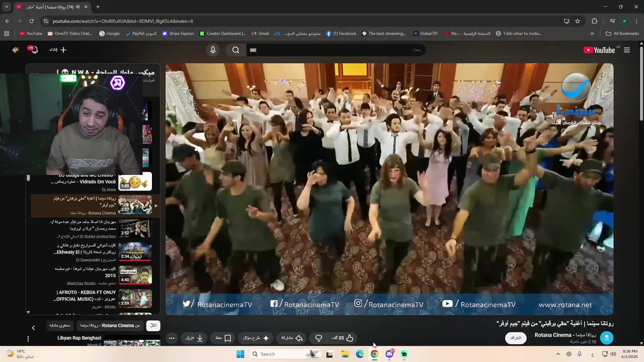Image resolution: width=644 pixels, height=362 pixels.
Task: Bookmark page with star icon
Action: pyautogui.click(x=578, y=21)
